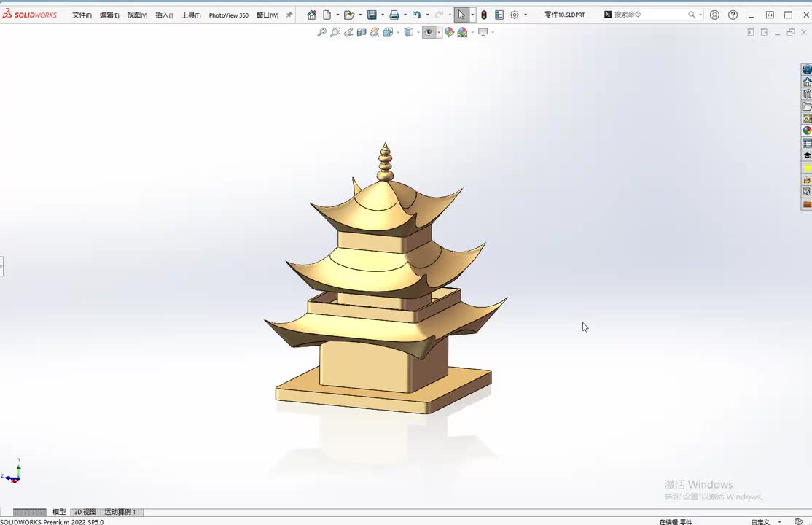The image size is (812, 525).
Task: Open Dynamic Annotation Views
Action: [x=375, y=32]
